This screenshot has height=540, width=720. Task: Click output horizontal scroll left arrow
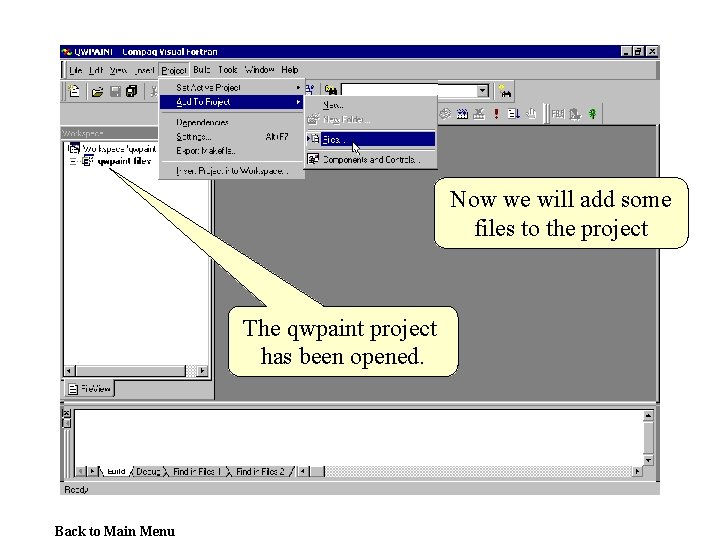tap(303, 471)
